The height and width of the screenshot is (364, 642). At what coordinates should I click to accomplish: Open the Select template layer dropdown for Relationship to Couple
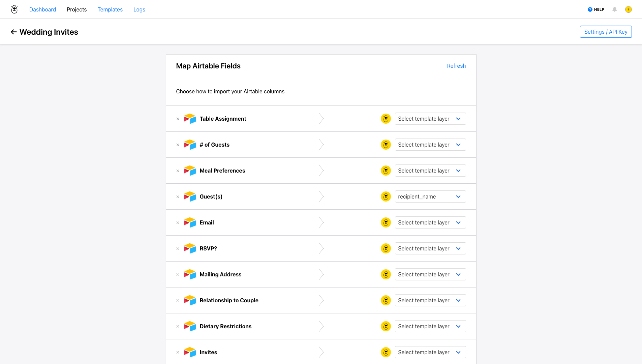pos(430,300)
